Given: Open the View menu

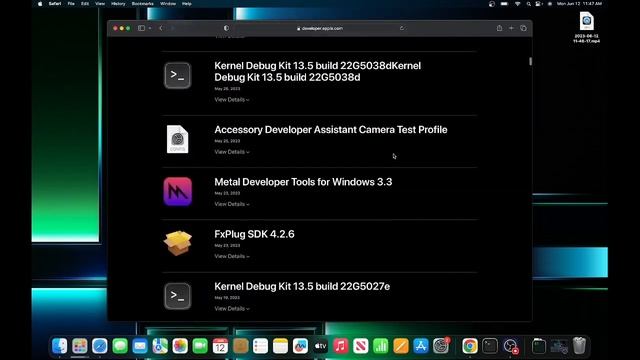Looking at the screenshot, I should (x=100, y=4).
